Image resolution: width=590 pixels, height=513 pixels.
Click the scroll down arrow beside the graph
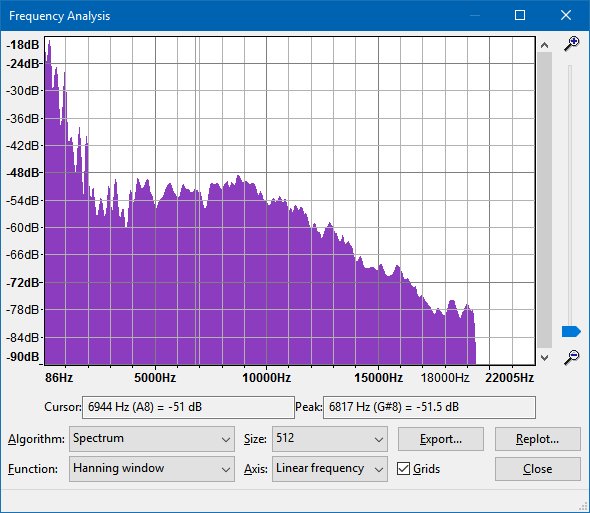(x=544, y=358)
